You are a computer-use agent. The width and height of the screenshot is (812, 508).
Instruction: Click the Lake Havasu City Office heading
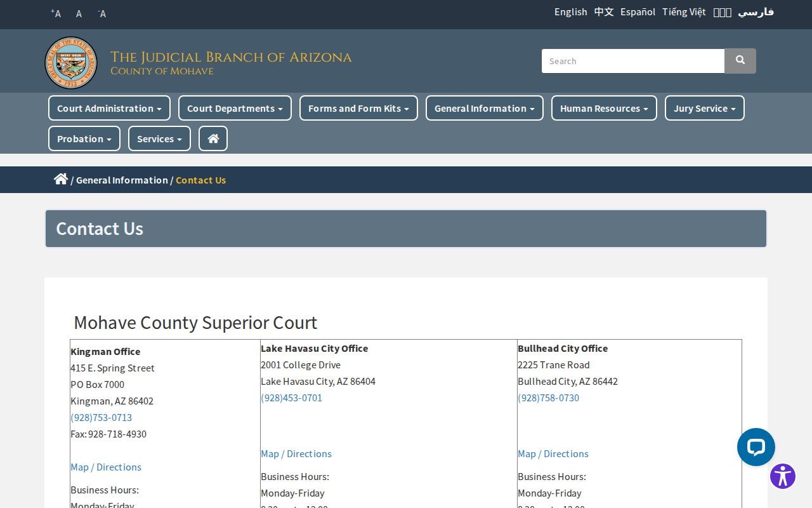coord(315,348)
